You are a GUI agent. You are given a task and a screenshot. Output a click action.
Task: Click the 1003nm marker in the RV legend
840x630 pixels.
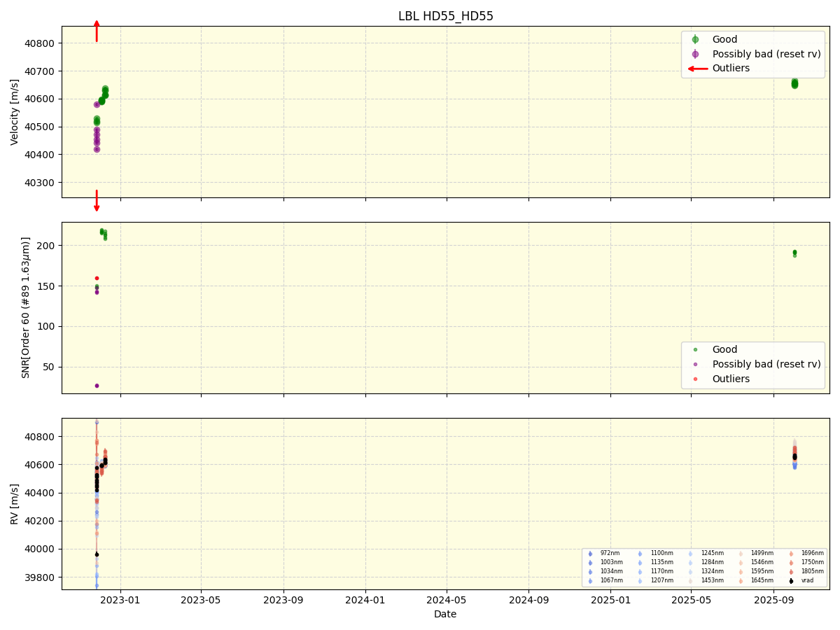point(590,563)
